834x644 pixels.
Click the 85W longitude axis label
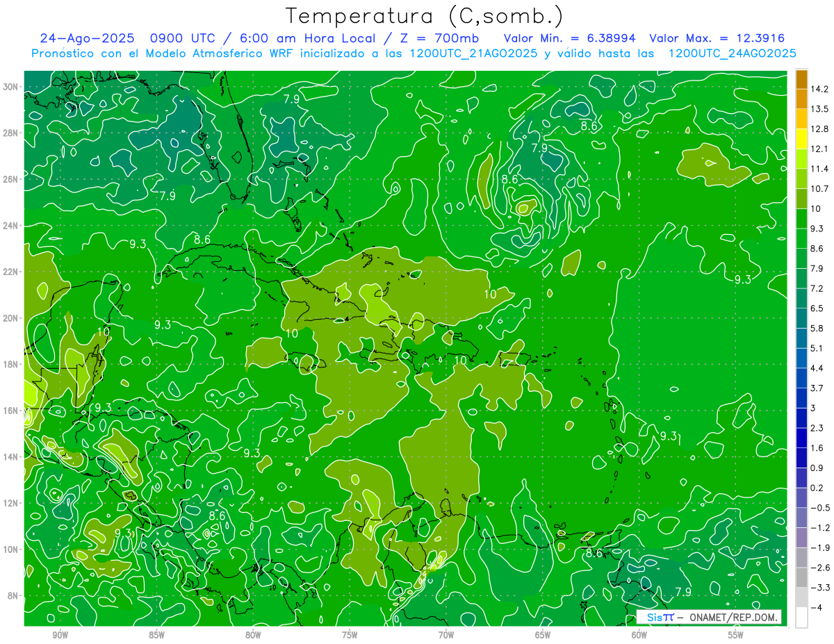156,635
